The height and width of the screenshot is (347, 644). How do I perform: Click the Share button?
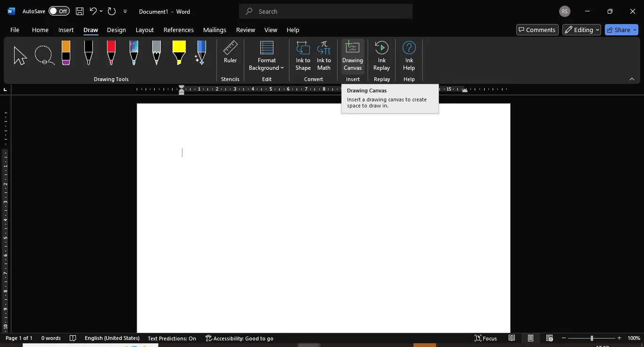tap(622, 30)
